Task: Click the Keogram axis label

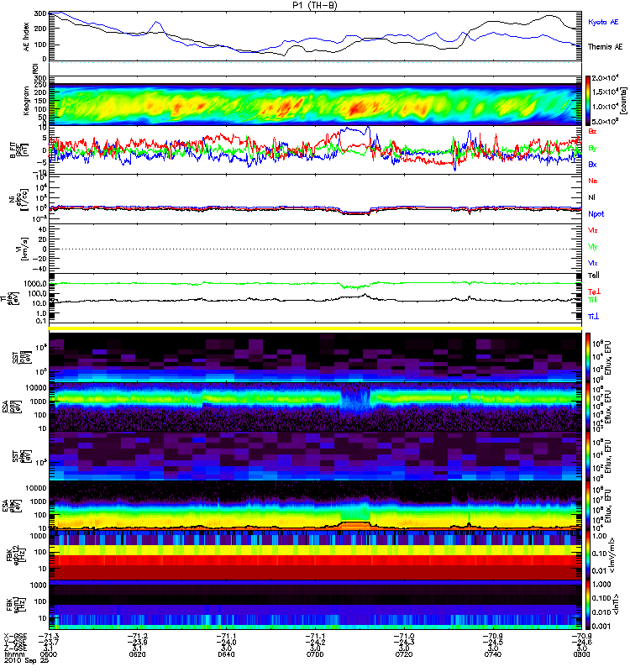Action: click(x=27, y=100)
